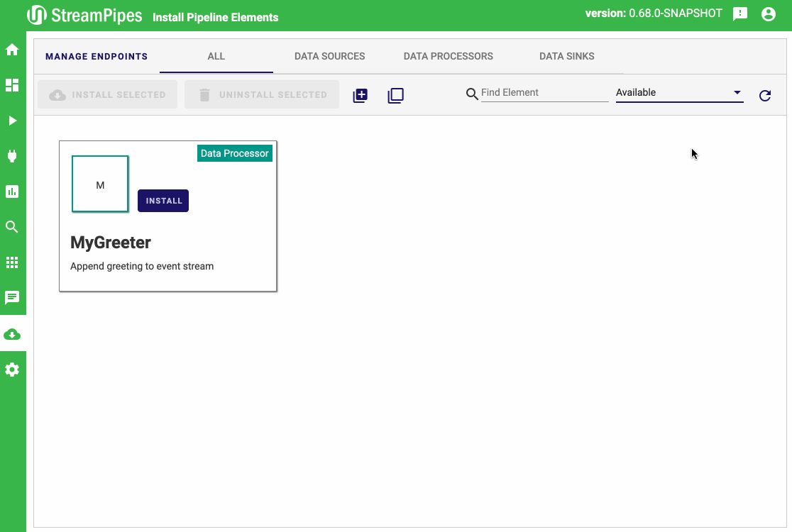This screenshot has width=792, height=532.
Task: Click the 'Install Pipeline Elements' page title
Action: pos(216,18)
